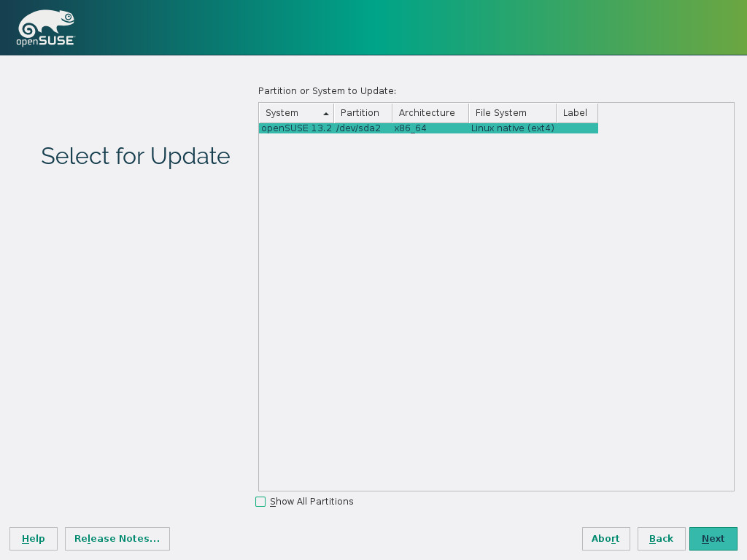Image resolution: width=747 pixels, height=560 pixels.
Task: Select the openSUSE 13.2 system entry
Action: click(x=296, y=128)
